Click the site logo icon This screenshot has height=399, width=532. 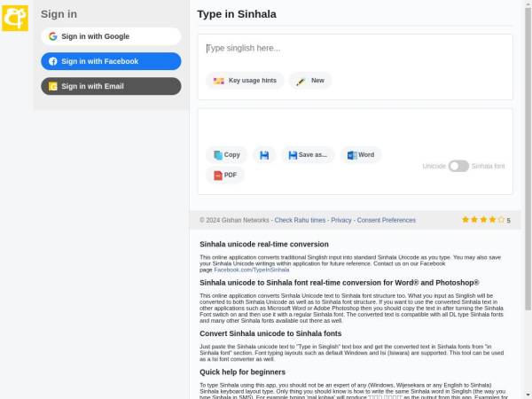coord(15,17)
